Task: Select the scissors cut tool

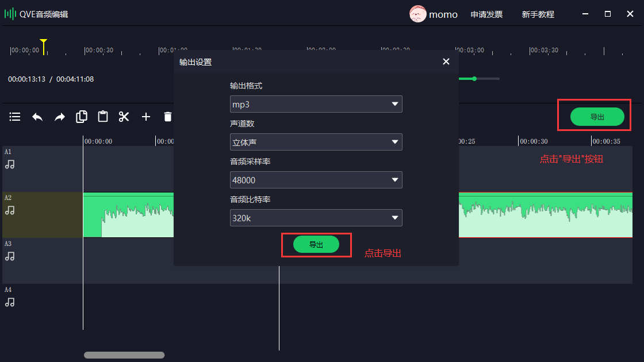Action: [124, 117]
